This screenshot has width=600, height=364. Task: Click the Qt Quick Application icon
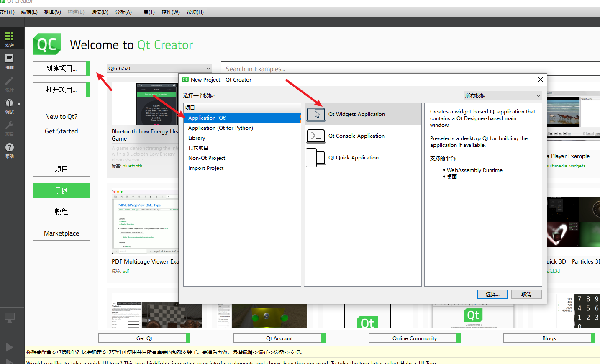[315, 158]
